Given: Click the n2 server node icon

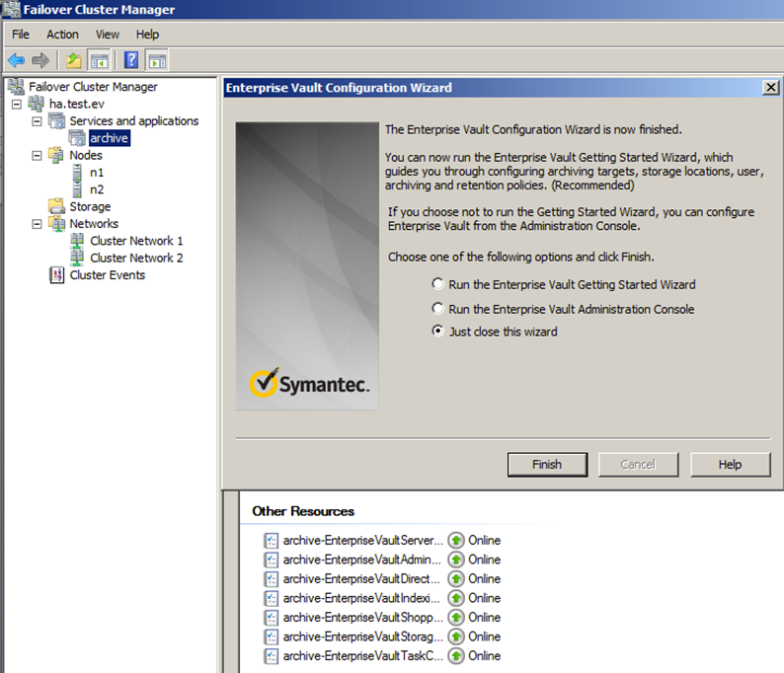Looking at the screenshot, I should point(77,189).
